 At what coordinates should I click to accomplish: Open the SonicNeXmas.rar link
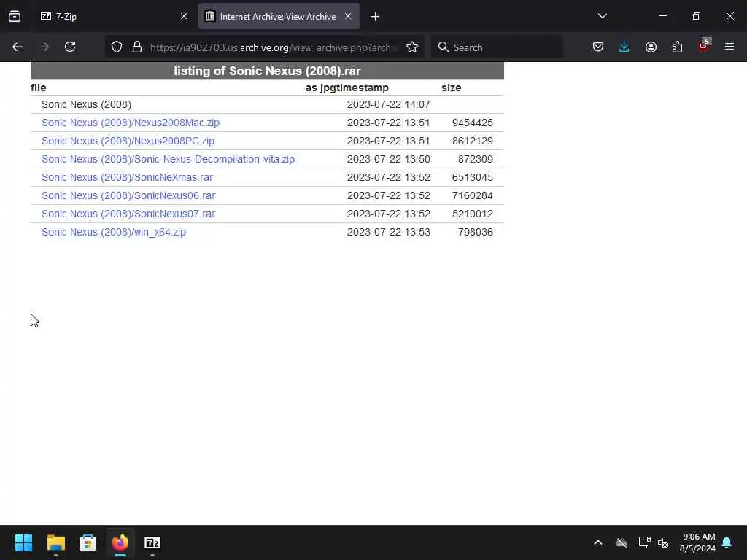point(127,177)
